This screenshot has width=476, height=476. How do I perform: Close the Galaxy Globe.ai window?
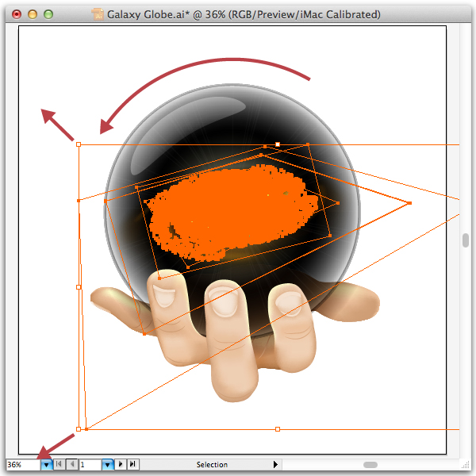[x=17, y=14]
